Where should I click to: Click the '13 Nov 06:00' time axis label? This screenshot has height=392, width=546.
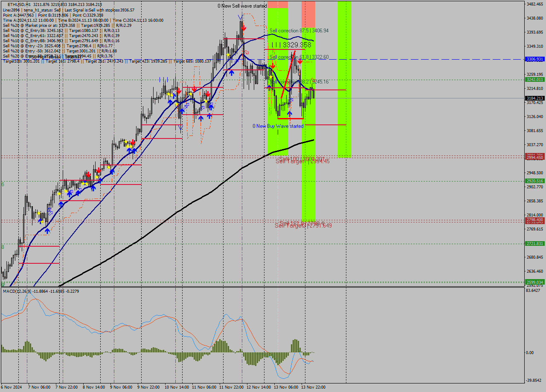(286, 387)
